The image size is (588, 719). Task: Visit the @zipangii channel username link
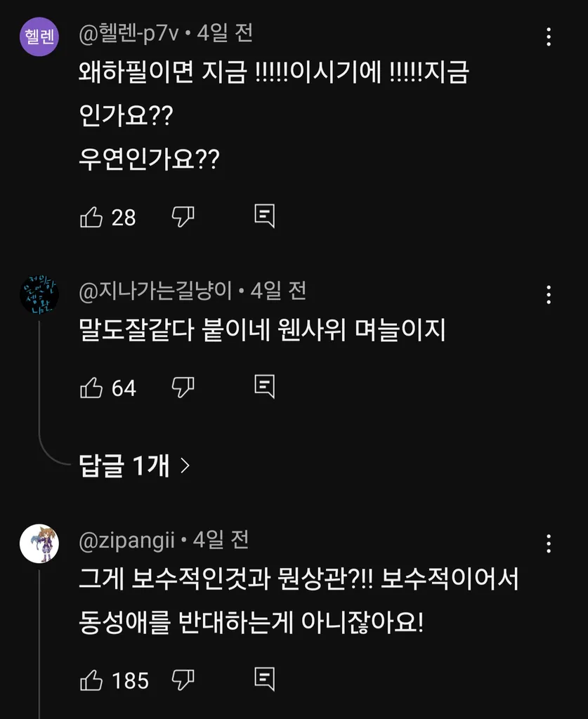tap(126, 541)
